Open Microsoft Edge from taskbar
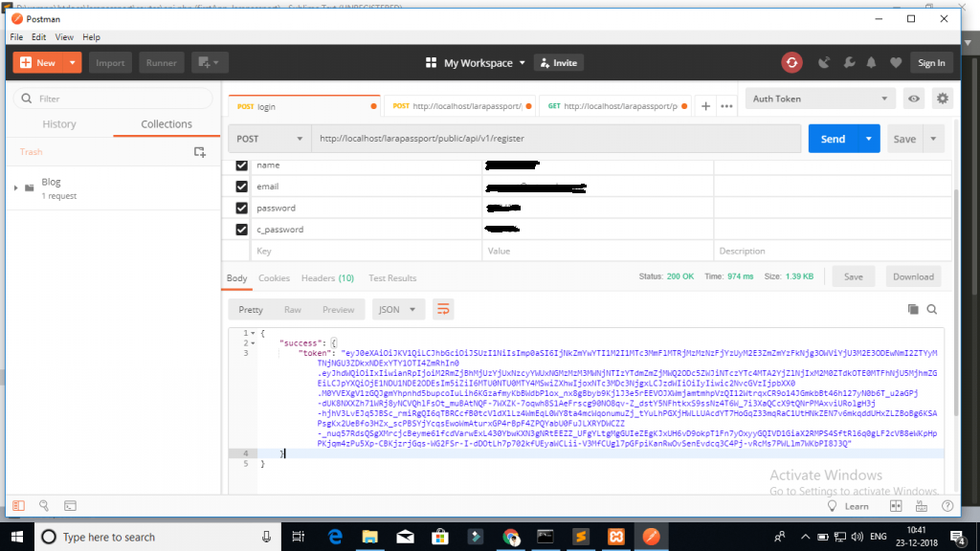 tap(335, 537)
